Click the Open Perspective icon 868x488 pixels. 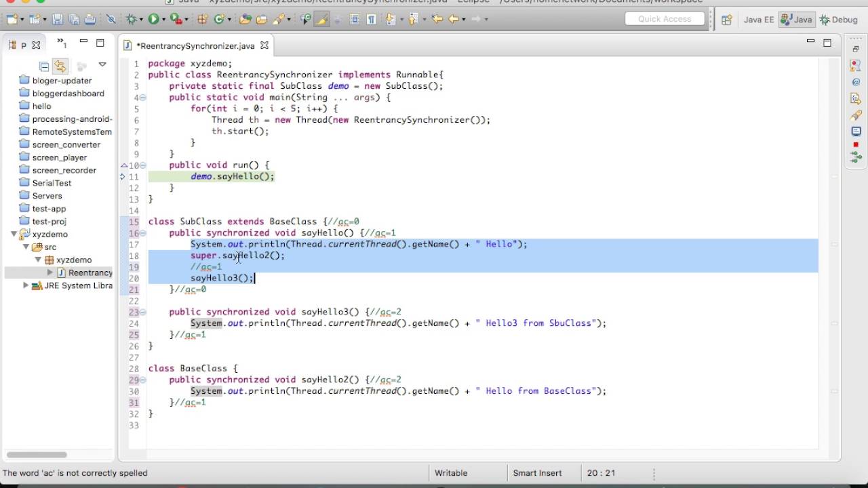click(x=726, y=20)
